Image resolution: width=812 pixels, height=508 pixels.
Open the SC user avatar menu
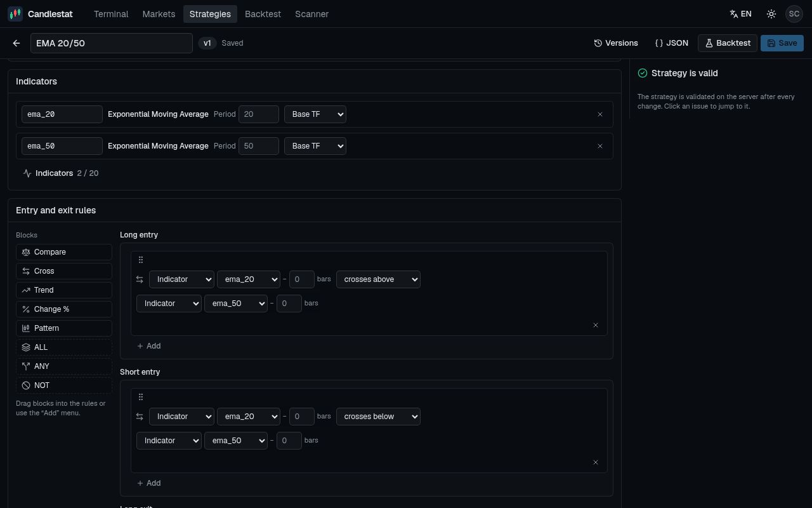point(794,14)
